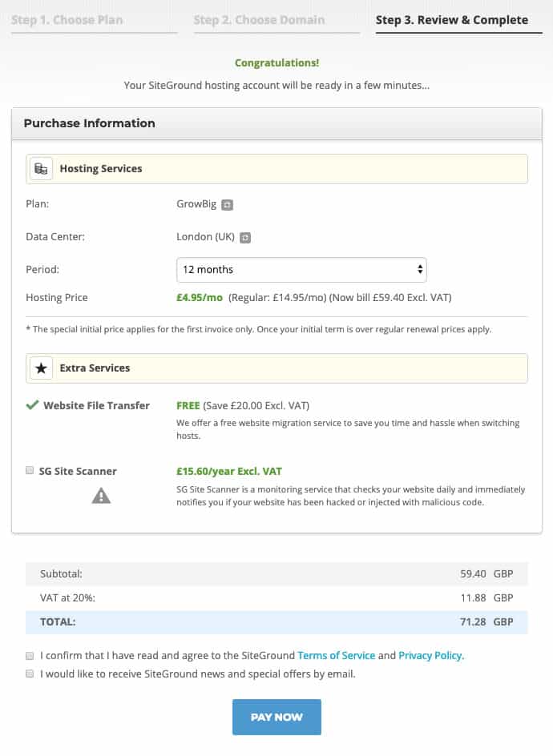Click the Hosting Price label

point(57,297)
